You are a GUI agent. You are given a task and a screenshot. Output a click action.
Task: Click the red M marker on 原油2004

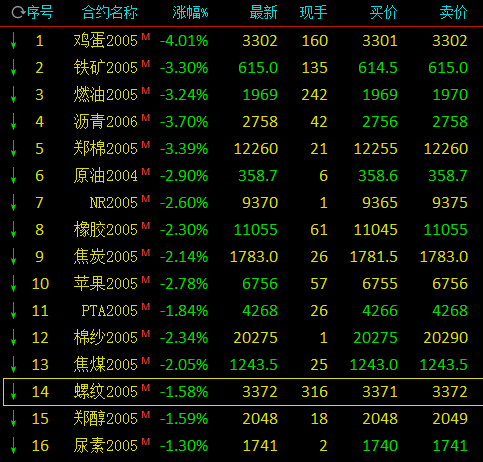pos(146,171)
